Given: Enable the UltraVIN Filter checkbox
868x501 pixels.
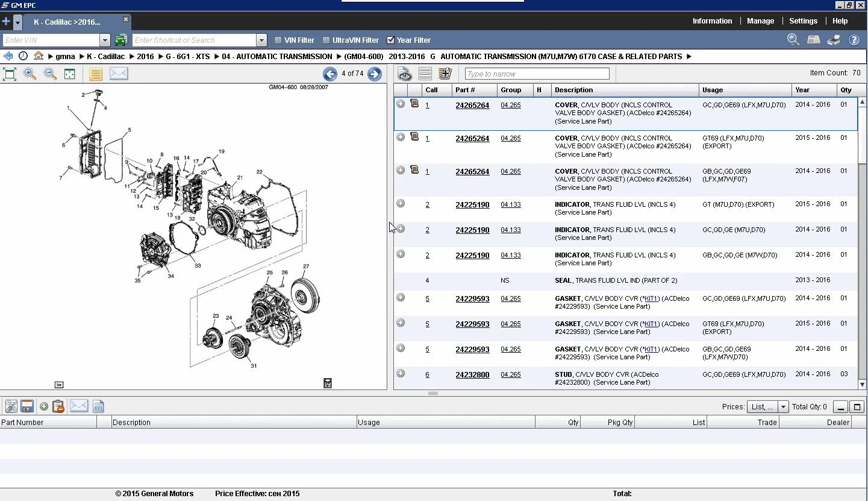Looking at the screenshot, I should [326, 40].
